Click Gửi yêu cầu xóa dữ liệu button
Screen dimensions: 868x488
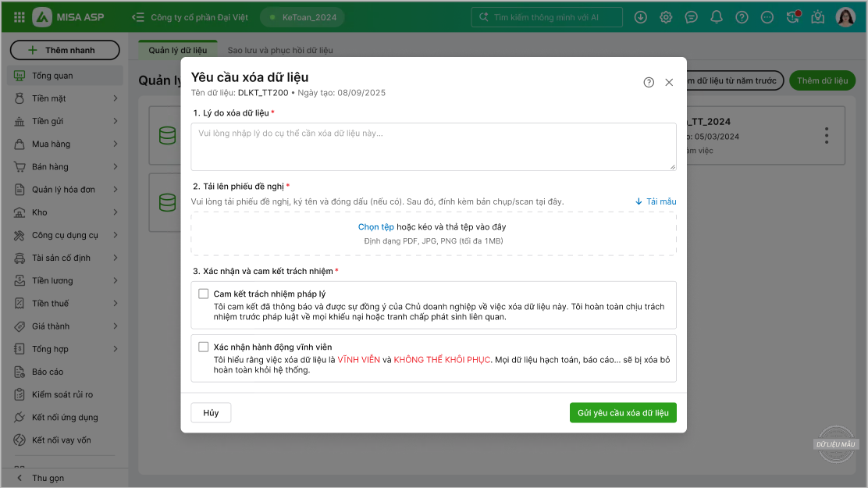(622, 412)
